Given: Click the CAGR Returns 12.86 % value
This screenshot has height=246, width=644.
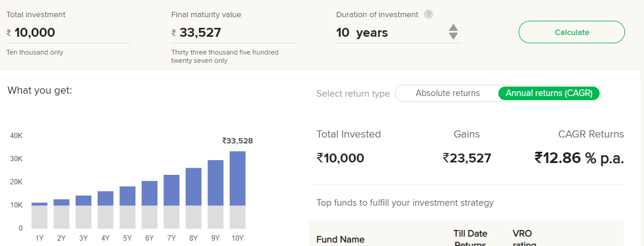Looking at the screenshot, I should coord(579,158).
